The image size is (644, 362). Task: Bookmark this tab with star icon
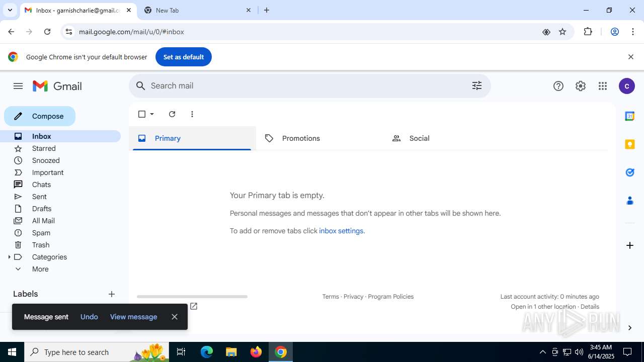coord(562,32)
